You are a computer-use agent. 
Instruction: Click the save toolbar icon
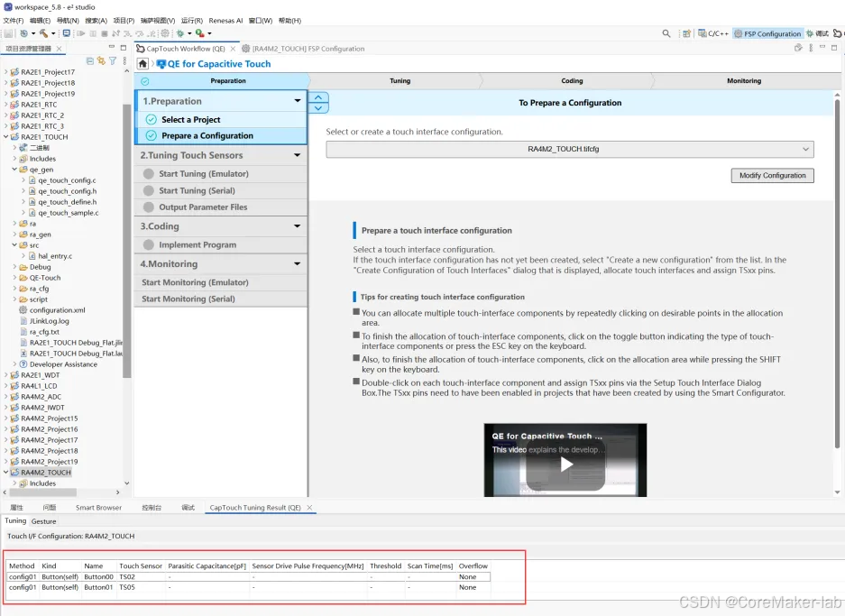(x=8, y=33)
